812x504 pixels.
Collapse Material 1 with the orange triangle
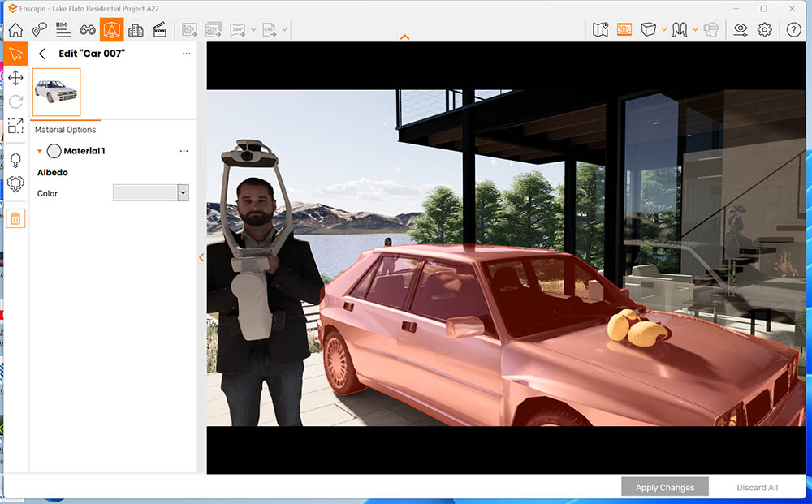[x=39, y=151]
